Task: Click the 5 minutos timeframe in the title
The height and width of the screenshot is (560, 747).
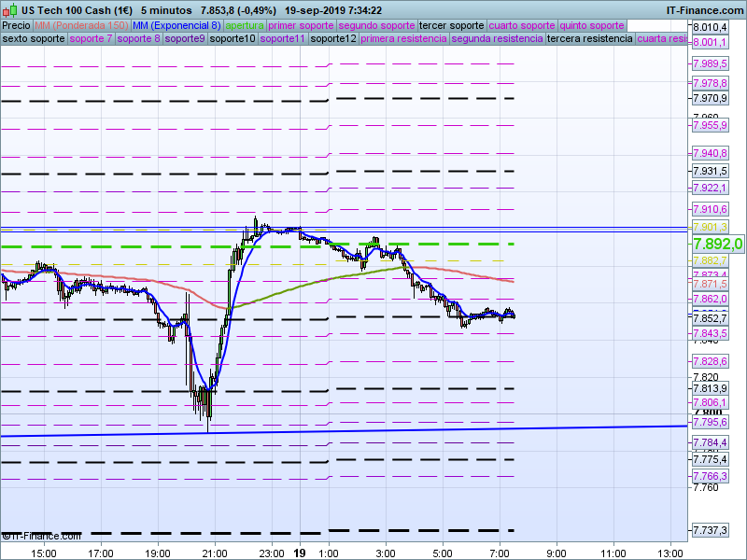Action: click(166, 10)
